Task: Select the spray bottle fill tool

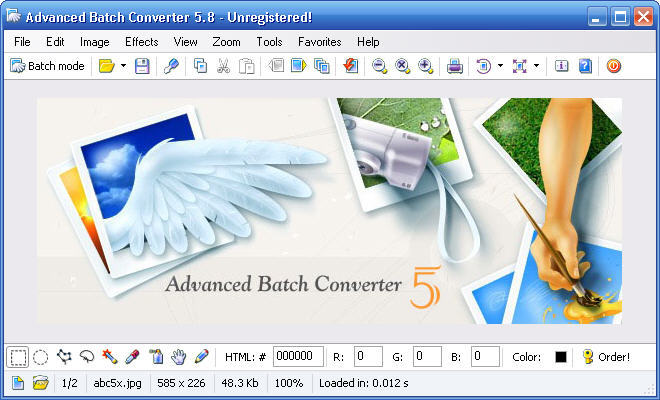Action: 156,357
